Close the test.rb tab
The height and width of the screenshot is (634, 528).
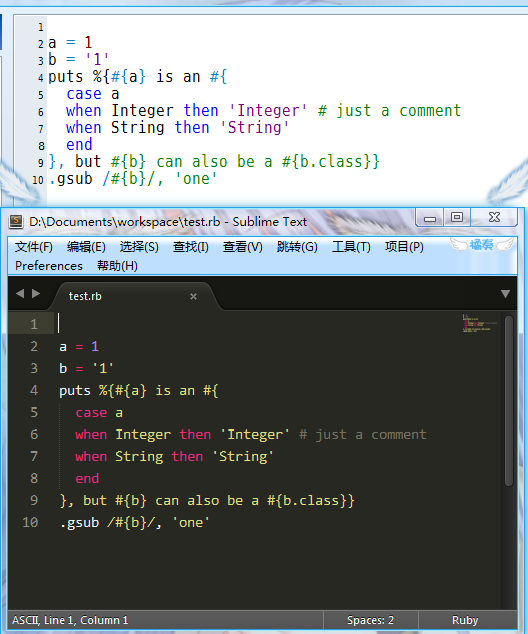click(193, 296)
